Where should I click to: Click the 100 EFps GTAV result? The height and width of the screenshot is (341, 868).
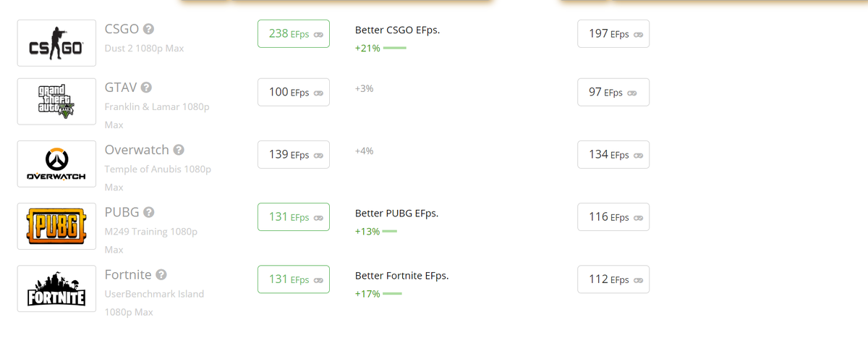click(x=294, y=92)
